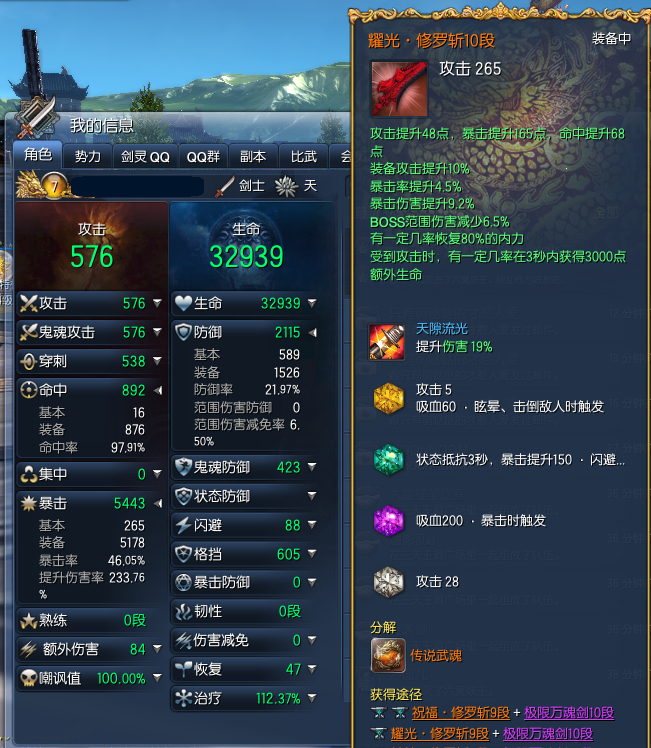Click the level 7 gold medal badge
This screenshot has width=651, height=748.
point(54,186)
